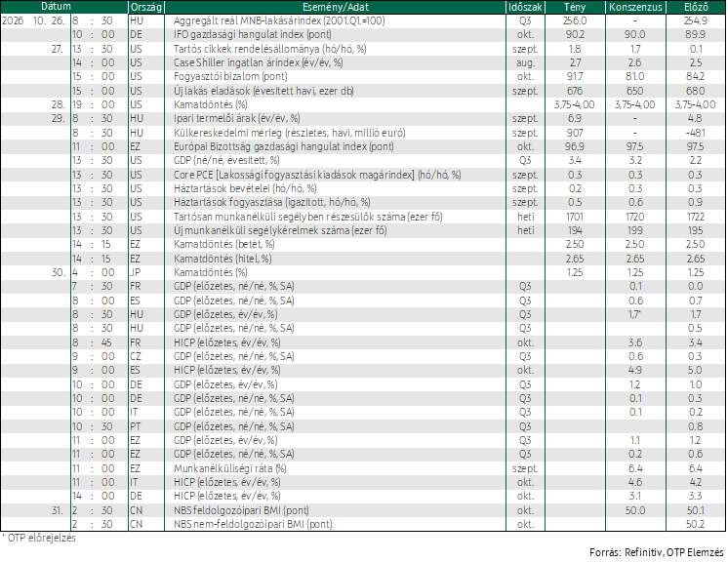The width and height of the screenshot is (728, 562).
Task: Click Ipari termelői árak event
Action: click(237, 118)
